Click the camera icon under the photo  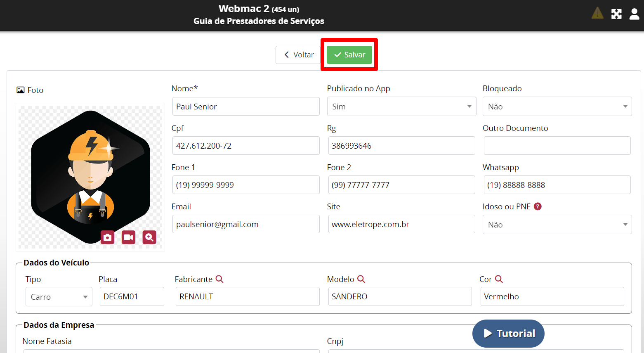point(107,237)
